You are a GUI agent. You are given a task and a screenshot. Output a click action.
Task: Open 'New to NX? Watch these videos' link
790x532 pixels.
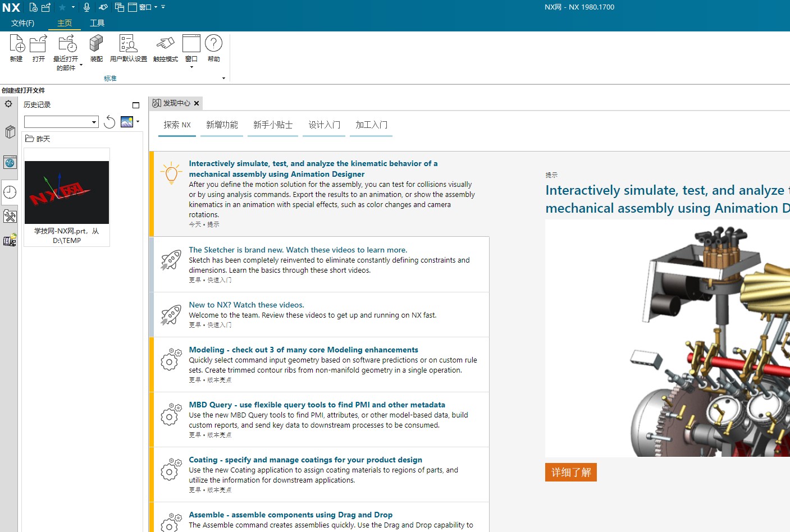(x=246, y=305)
